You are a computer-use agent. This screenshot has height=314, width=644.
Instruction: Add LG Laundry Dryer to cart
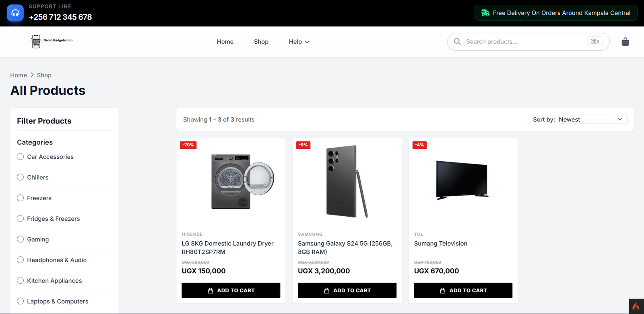[231, 290]
